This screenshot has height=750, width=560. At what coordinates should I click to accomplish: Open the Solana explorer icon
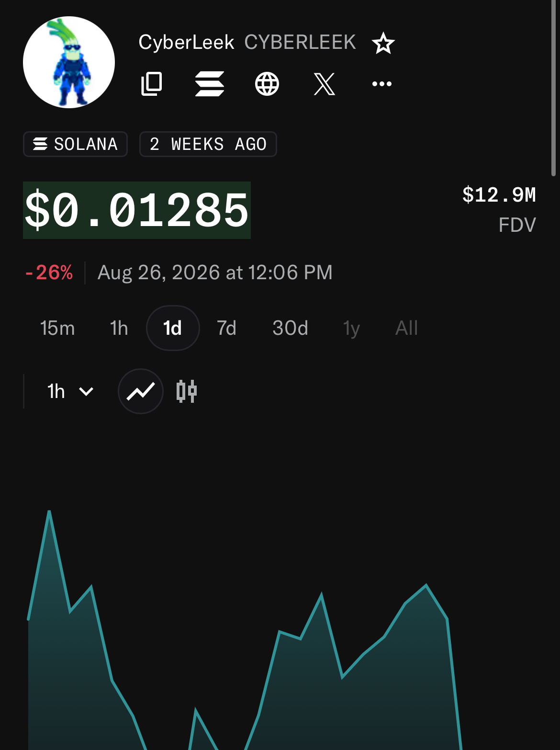coord(210,84)
